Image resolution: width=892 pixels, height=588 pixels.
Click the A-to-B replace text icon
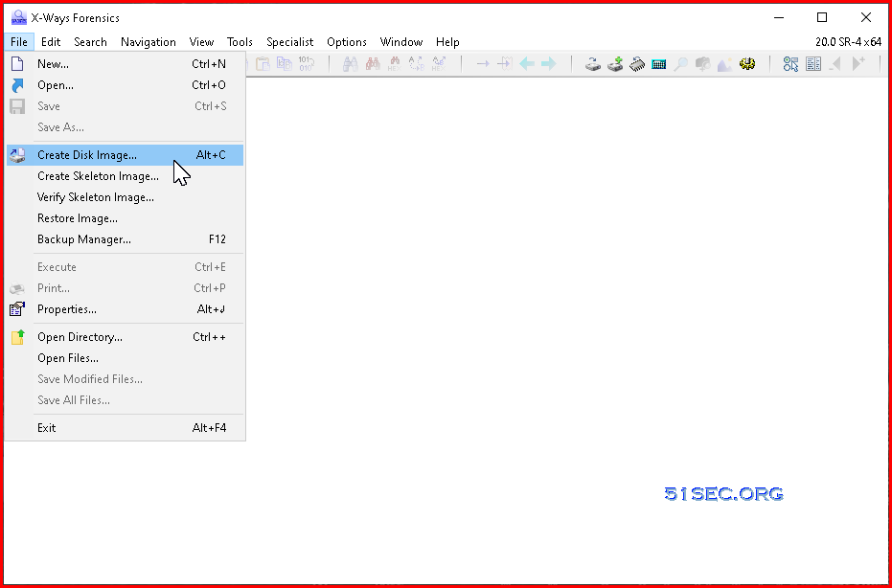417,64
